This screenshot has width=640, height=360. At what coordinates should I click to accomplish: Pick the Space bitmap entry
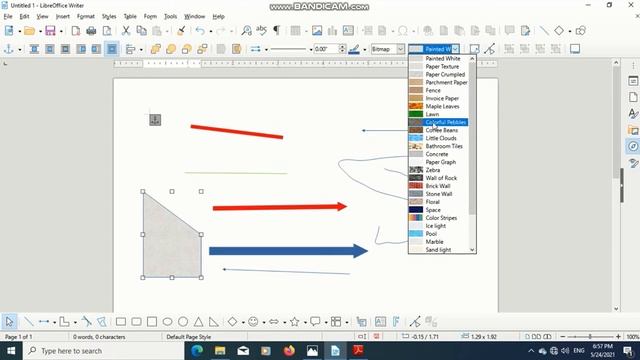click(438, 210)
